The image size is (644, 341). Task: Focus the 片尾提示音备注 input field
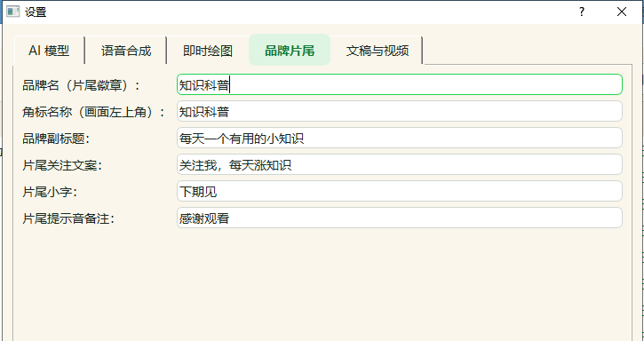pyautogui.click(x=400, y=218)
